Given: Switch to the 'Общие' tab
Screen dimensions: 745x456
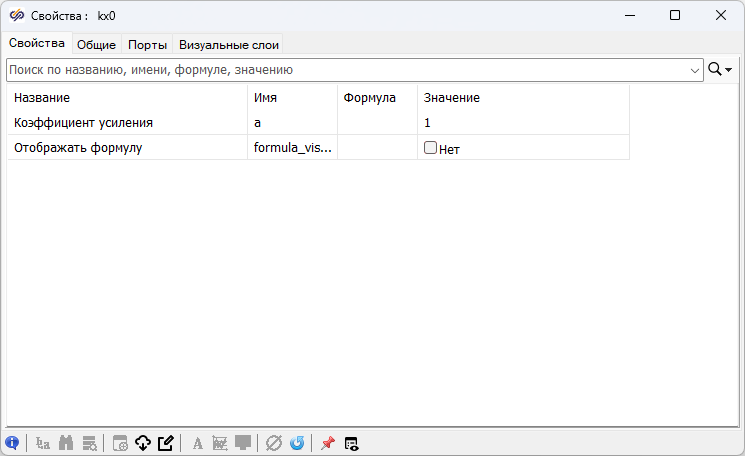Looking at the screenshot, I should [97, 44].
